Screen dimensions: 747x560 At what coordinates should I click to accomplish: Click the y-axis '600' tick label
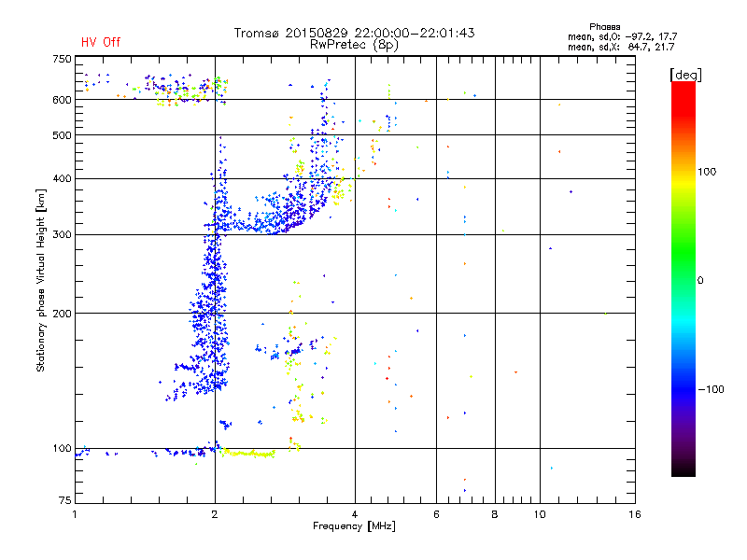tap(62, 100)
